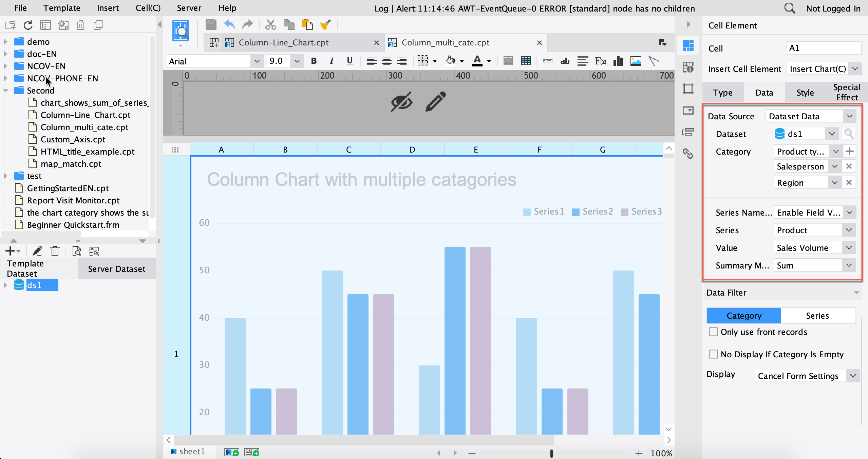
Task: Click the Merge Cells icon
Action: click(x=508, y=61)
